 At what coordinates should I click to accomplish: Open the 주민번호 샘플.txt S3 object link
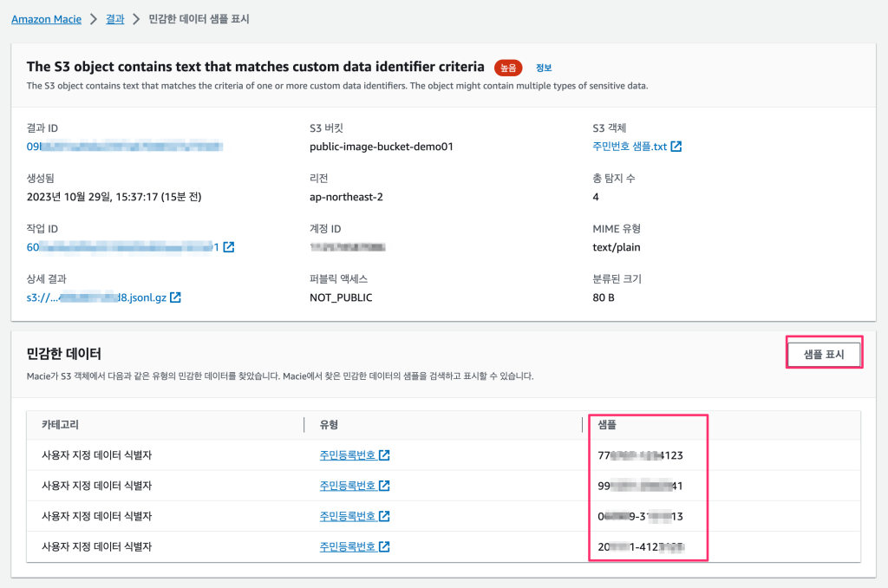[x=630, y=147]
